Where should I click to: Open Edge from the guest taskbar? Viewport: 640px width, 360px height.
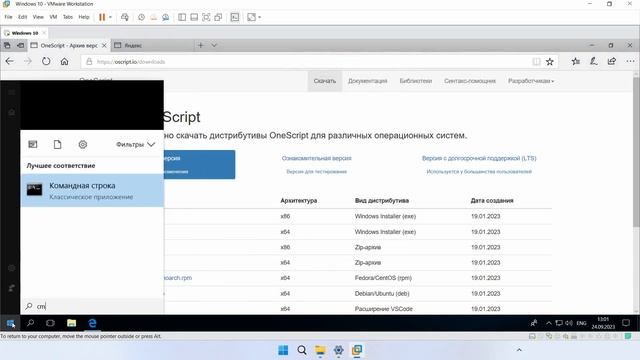tap(92, 323)
